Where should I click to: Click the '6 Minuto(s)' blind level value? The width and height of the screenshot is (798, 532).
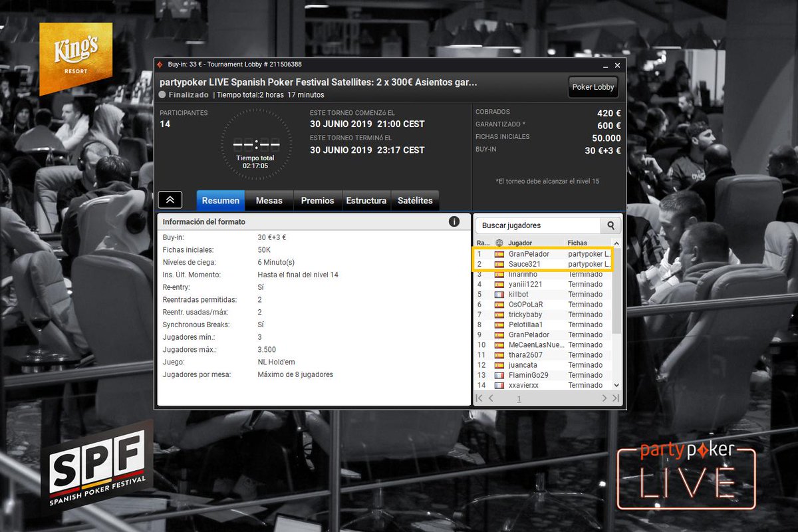276,262
